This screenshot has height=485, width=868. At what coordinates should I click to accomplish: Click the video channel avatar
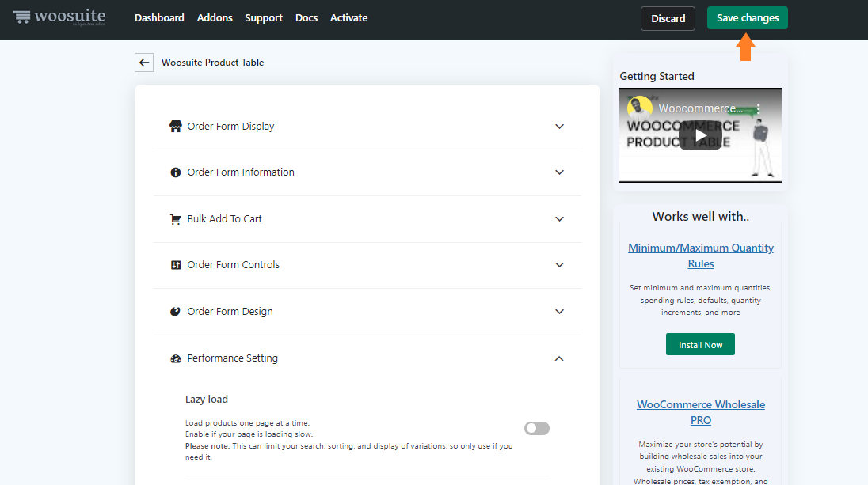pos(639,108)
